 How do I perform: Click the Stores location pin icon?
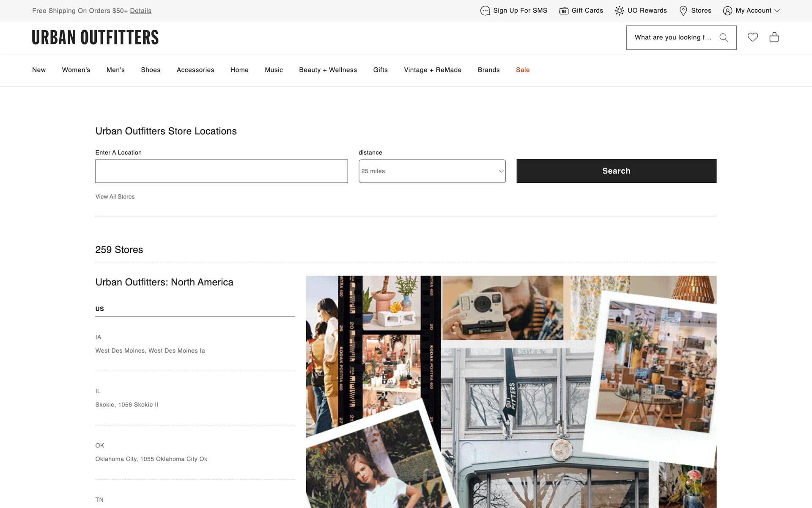(x=683, y=11)
